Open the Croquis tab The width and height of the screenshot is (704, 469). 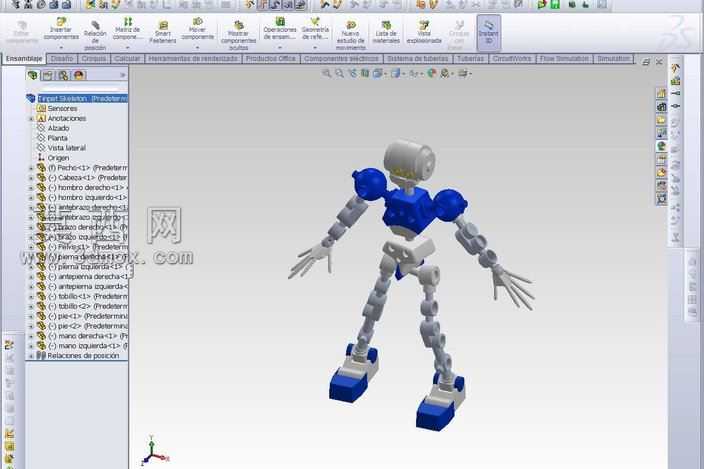click(x=94, y=59)
